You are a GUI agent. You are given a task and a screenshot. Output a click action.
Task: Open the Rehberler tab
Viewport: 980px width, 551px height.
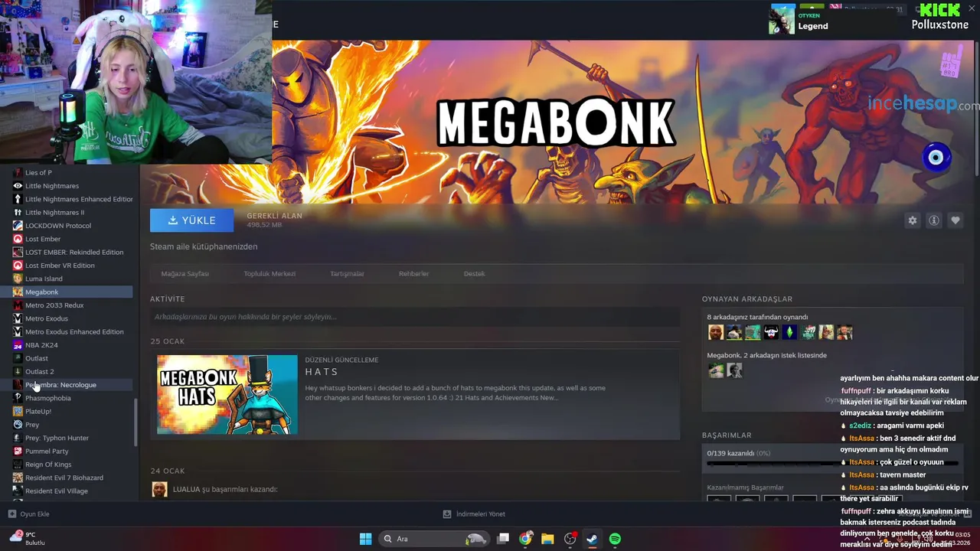click(413, 273)
